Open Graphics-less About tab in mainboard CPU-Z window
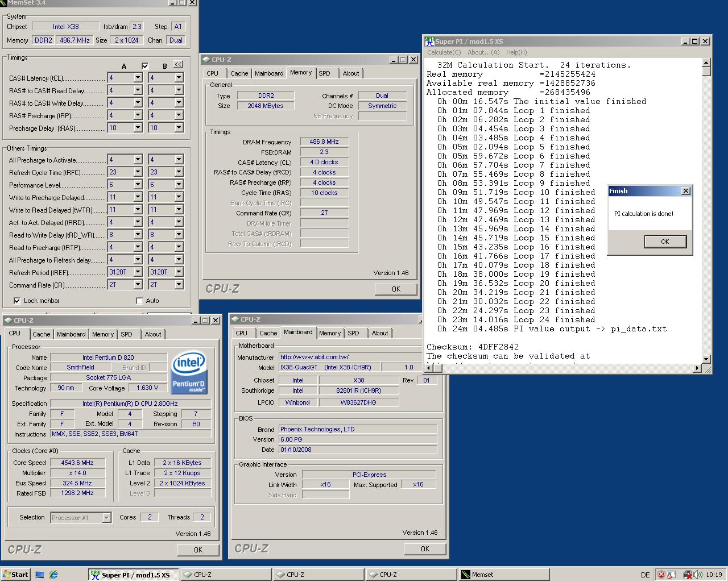The height and width of the screenshot is (582, 728). click(380, 333)
